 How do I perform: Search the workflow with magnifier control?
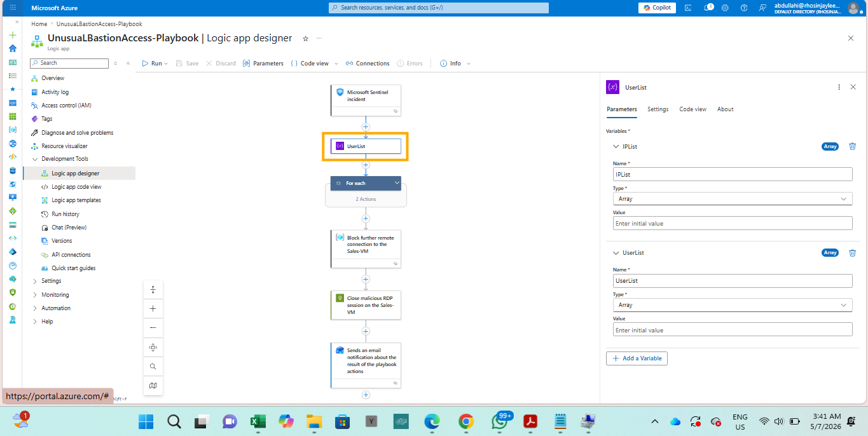tap(153, 367)
